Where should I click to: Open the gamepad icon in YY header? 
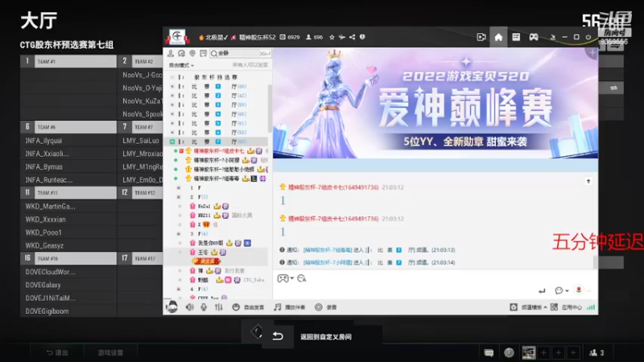tap(534, 37)
